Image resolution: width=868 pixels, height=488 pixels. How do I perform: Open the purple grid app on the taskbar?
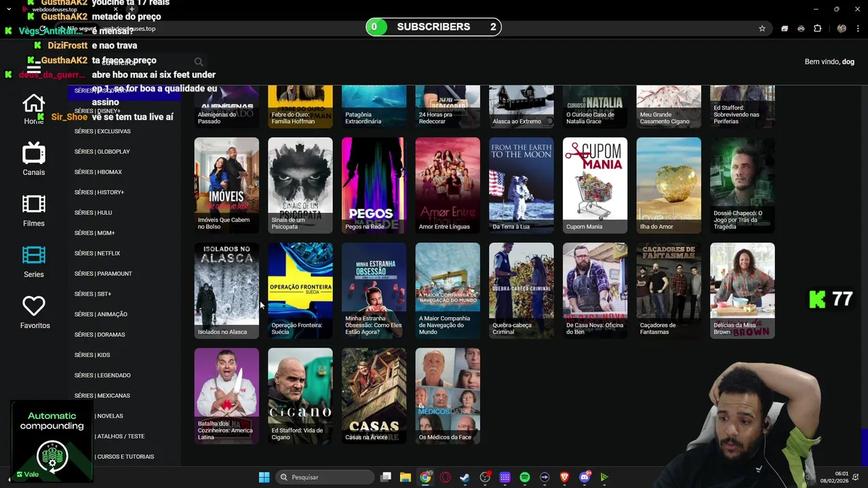[505, 477]
